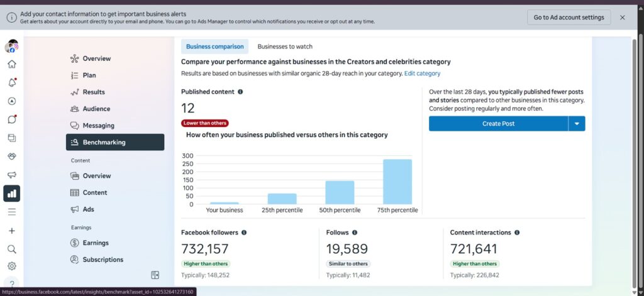This screenshot has height=296, width=644.
Task: Click the Lower than others badge
Action: click(x=205, y=123)
